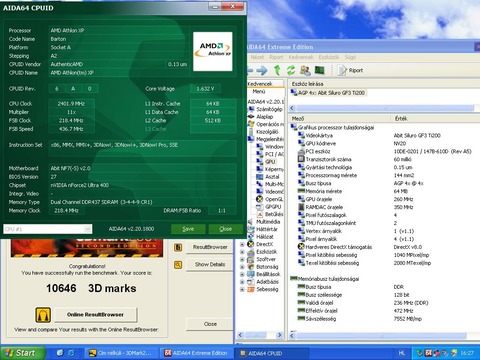Click the tree panel right scroll arrow
The image size is (480, 360).
click(x=279, y=335)
